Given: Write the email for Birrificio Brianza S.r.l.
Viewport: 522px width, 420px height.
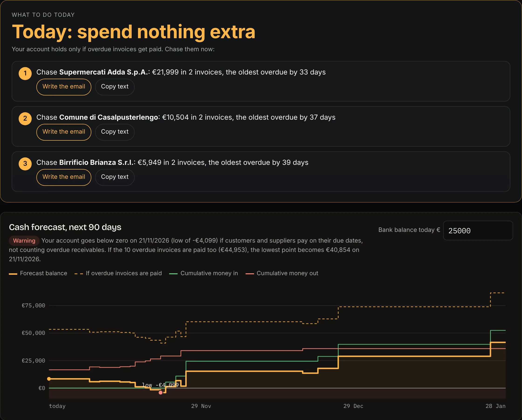Looking at the screenshot, I should tap(64, 177).
